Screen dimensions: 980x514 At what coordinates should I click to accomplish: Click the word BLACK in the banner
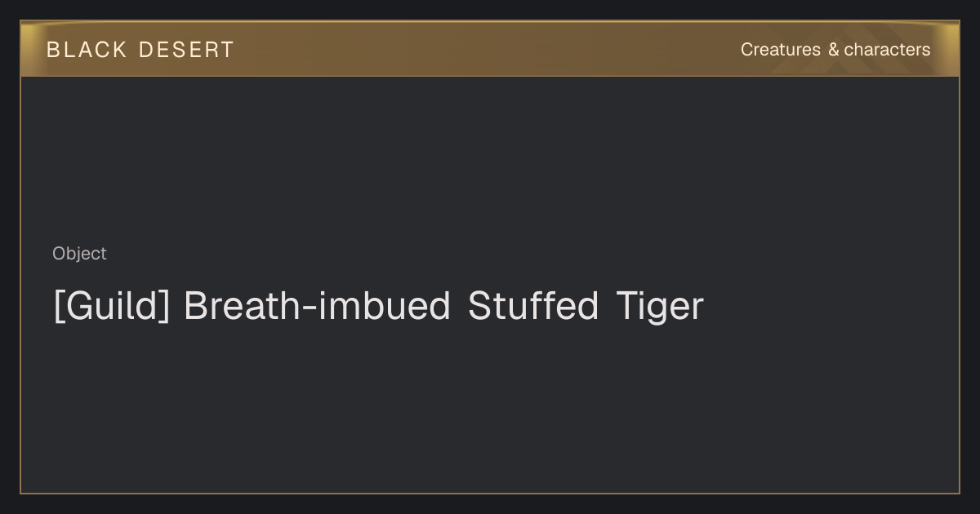[87, 50]
